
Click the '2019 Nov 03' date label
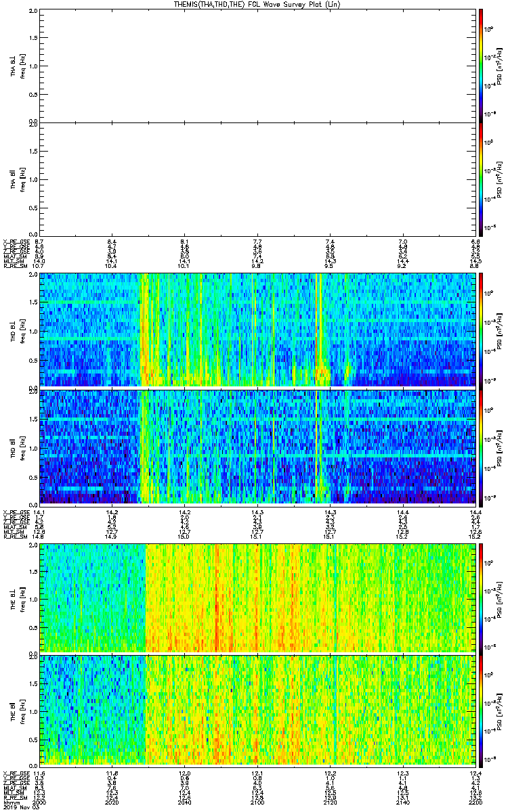(x=20, y=808)
